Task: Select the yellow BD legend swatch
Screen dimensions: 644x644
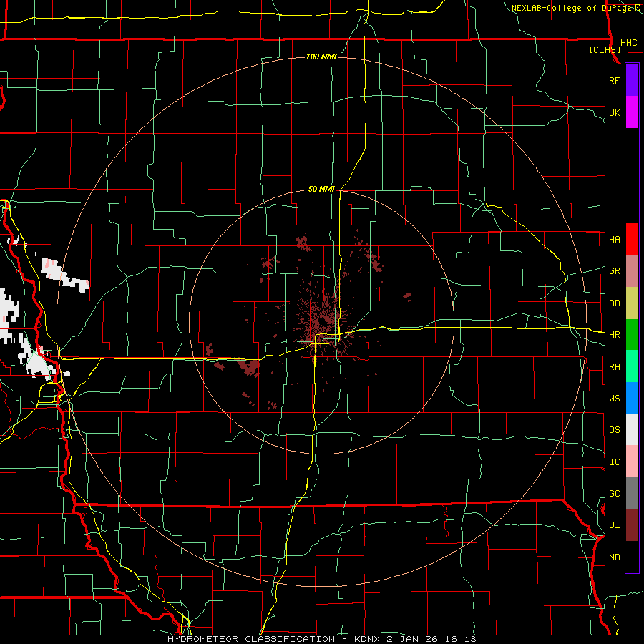Action: point(632,303)
